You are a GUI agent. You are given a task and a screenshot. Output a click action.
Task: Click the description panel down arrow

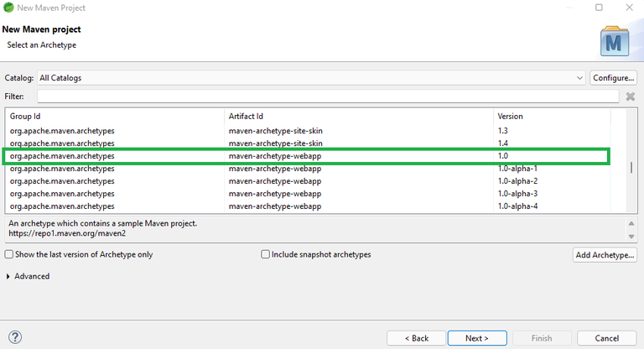pos(631,237)
